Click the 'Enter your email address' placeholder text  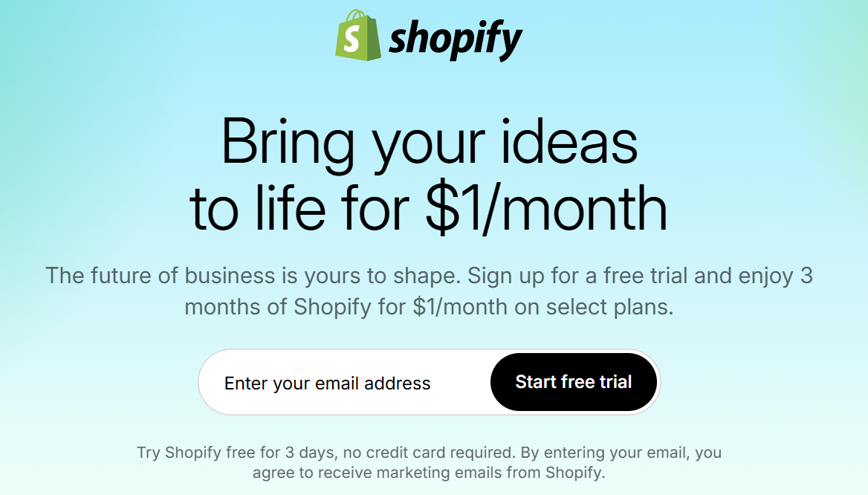click(327, 384)
